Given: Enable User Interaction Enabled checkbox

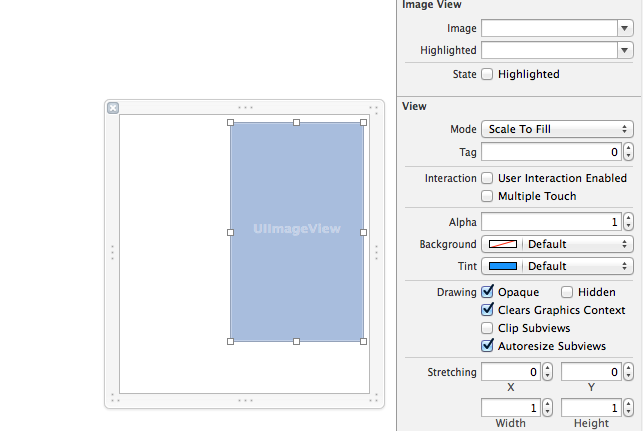Looking at the screenshot, I should coord(487,178).
